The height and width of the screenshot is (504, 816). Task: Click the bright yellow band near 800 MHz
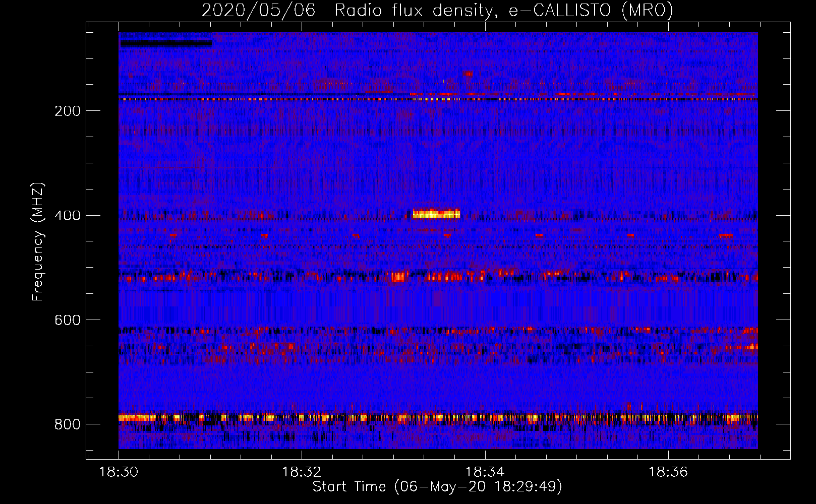(438, 418)
